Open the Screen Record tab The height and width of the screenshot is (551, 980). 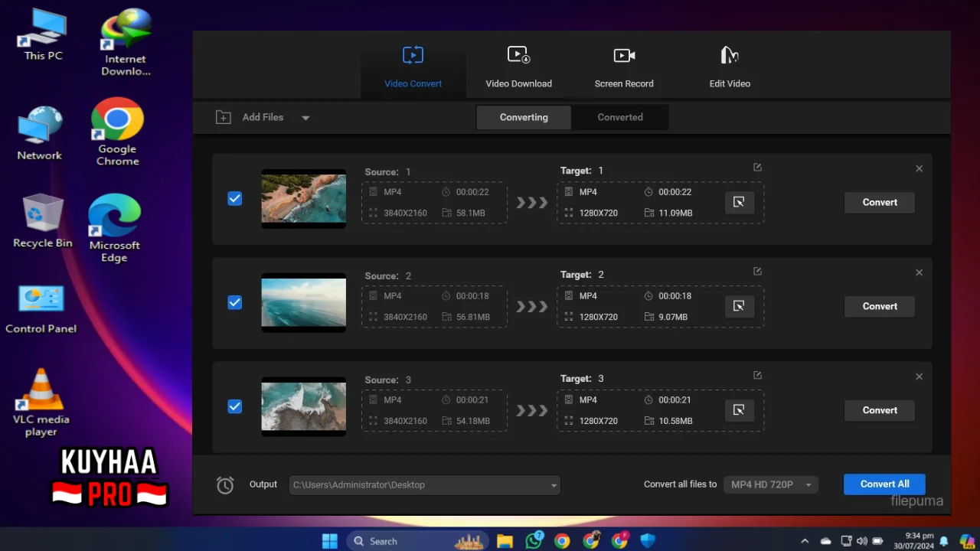tap(624, 67)
